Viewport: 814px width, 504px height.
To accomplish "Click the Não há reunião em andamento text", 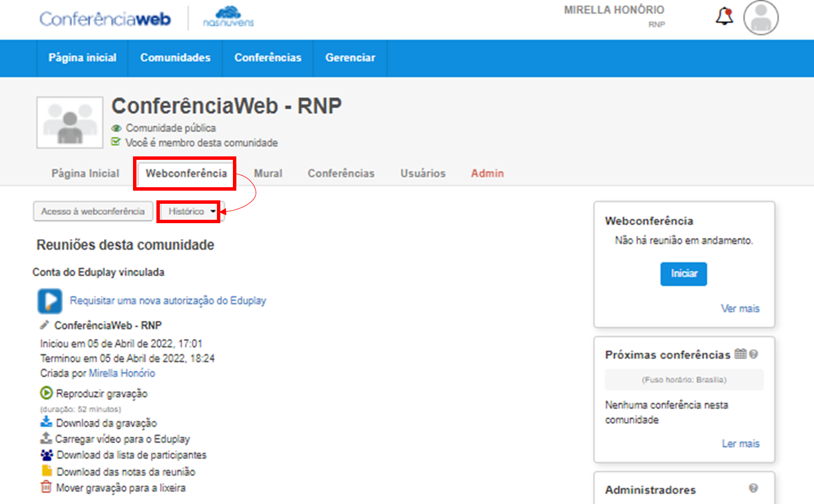I will click(684, 240).
